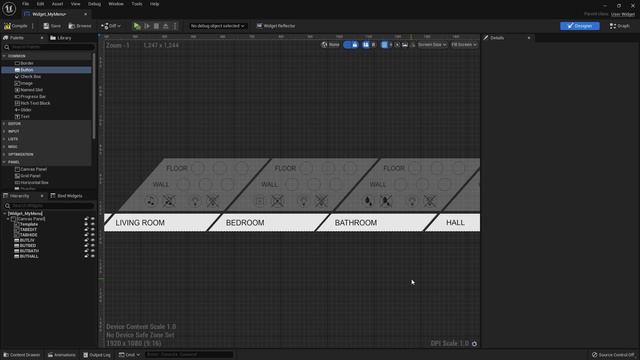
Task: Collapse the COMMON palette category
Action: pyautogui.click(x=4, y=56)
